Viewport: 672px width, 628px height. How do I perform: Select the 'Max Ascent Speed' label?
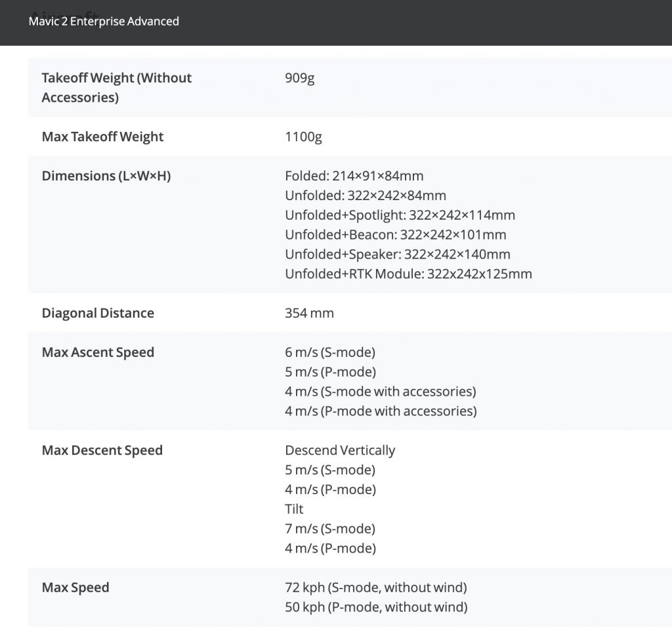coord(98,352)
